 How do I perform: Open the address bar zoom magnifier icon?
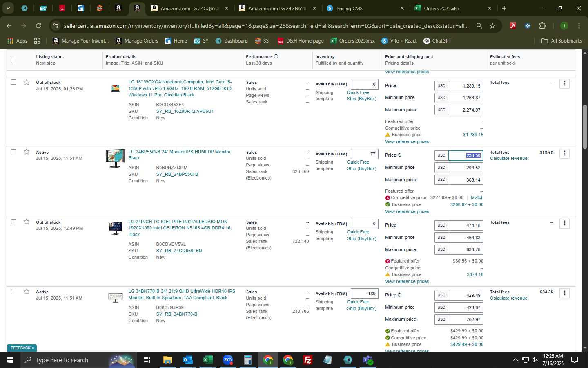(x=479, y=26)
